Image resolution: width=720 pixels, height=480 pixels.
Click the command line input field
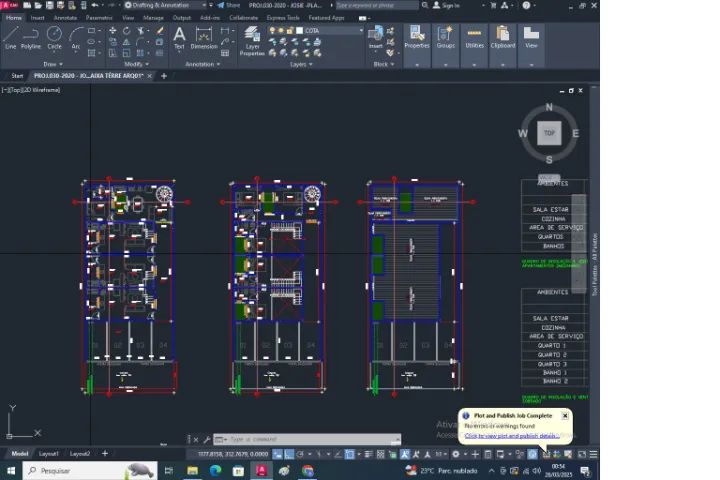(x=310, y=439)
